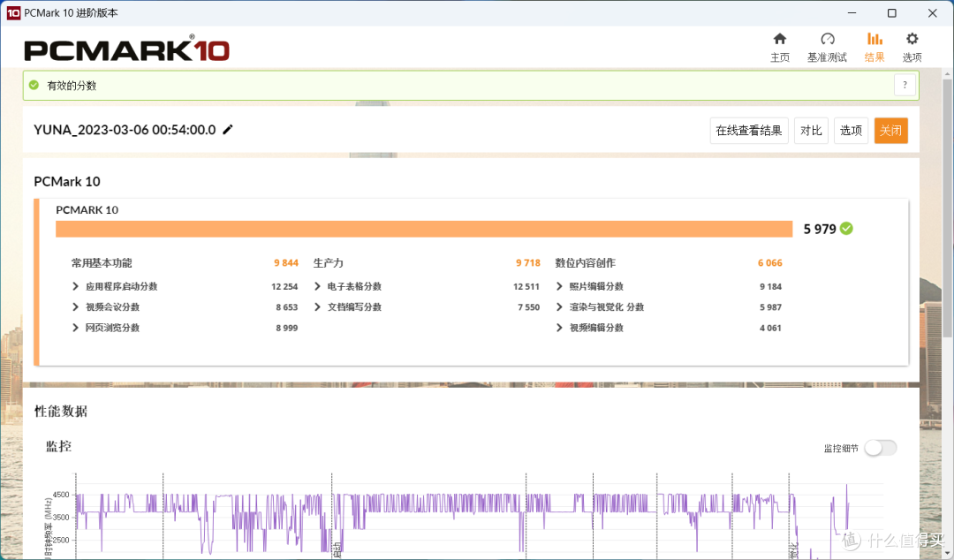Click the 常用基本功能 score 9 844

(286, 263)
